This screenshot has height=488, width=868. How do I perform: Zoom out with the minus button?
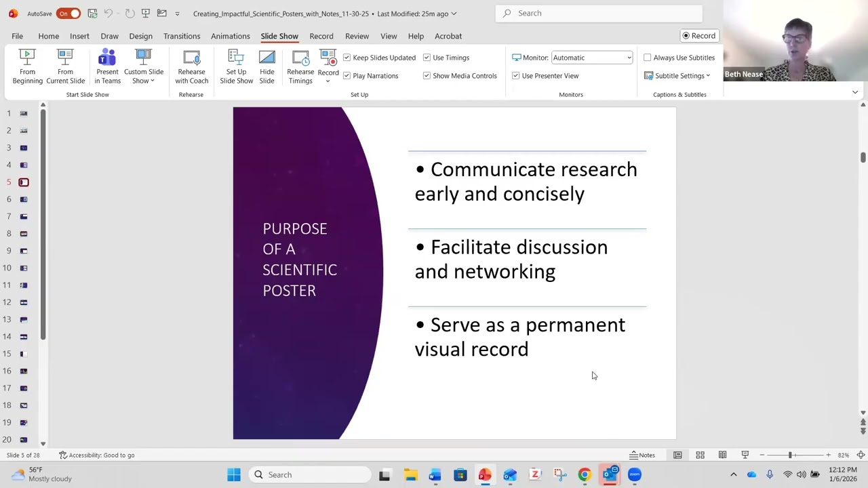(x=762, y=455)
